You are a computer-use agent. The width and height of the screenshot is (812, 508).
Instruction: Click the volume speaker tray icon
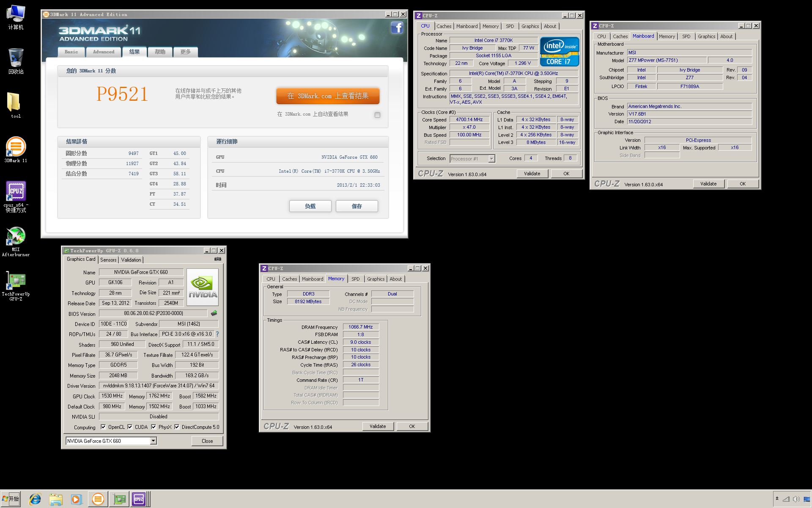click(796, 499)
